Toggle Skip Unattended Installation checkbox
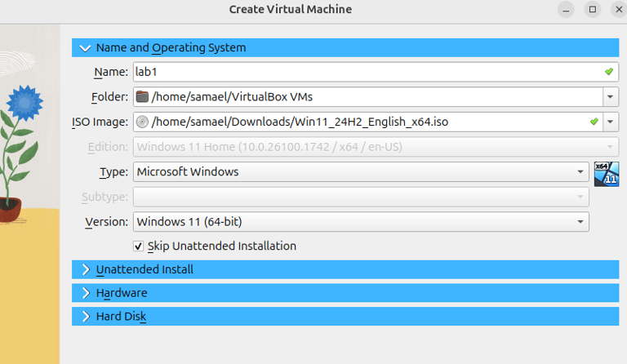This screenshot has height=364, width=627. (x=138, y=246)
